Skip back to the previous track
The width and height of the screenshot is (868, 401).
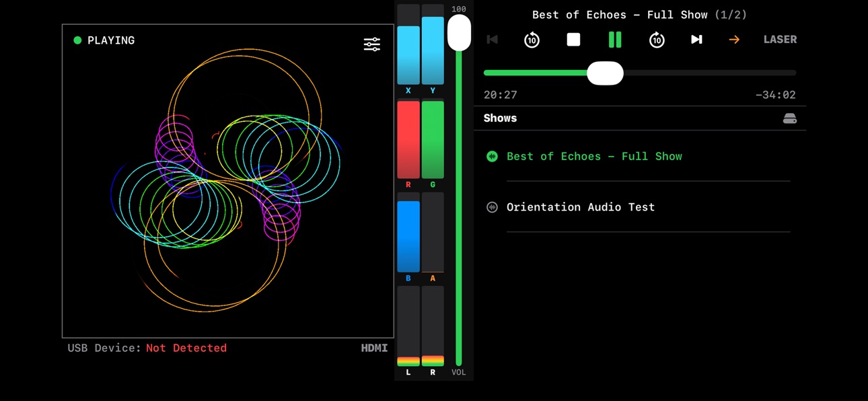pos(493,40)
